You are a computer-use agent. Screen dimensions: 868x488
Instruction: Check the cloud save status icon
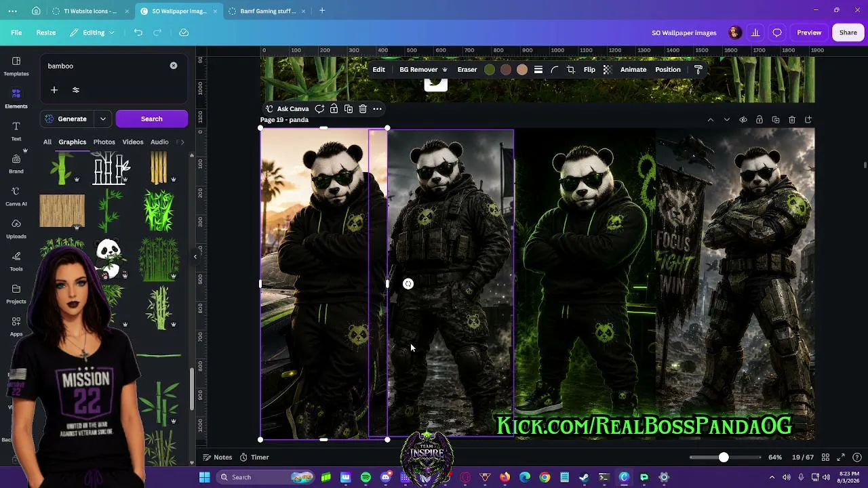point(184,33)
